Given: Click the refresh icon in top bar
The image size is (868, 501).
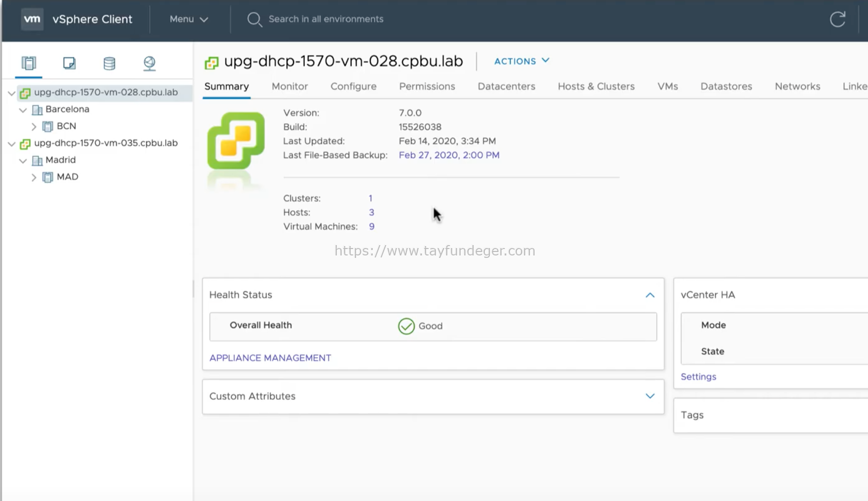Looking at the screenshot, I should [x=837, y=19].
